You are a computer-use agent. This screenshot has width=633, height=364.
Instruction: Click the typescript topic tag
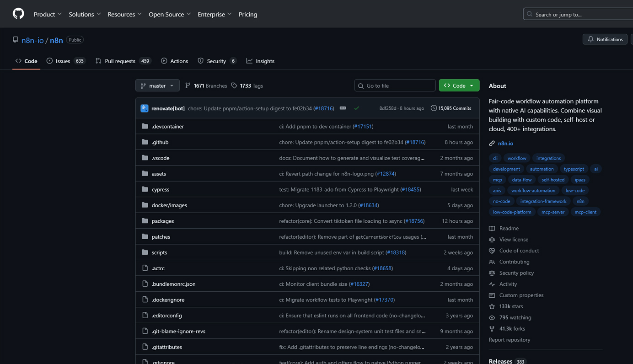(574, 169)
